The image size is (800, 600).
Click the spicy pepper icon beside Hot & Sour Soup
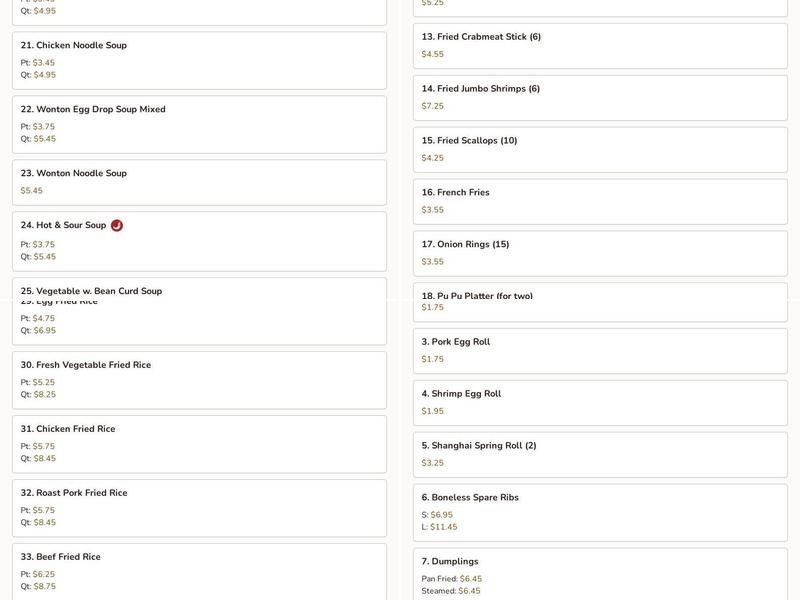[117, 226]
